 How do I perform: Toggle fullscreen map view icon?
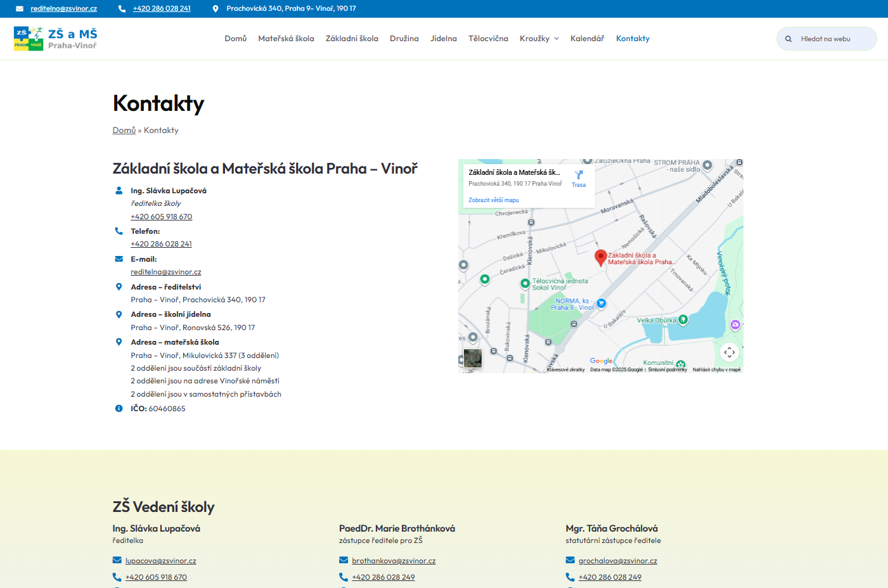(x=729, y=352)
